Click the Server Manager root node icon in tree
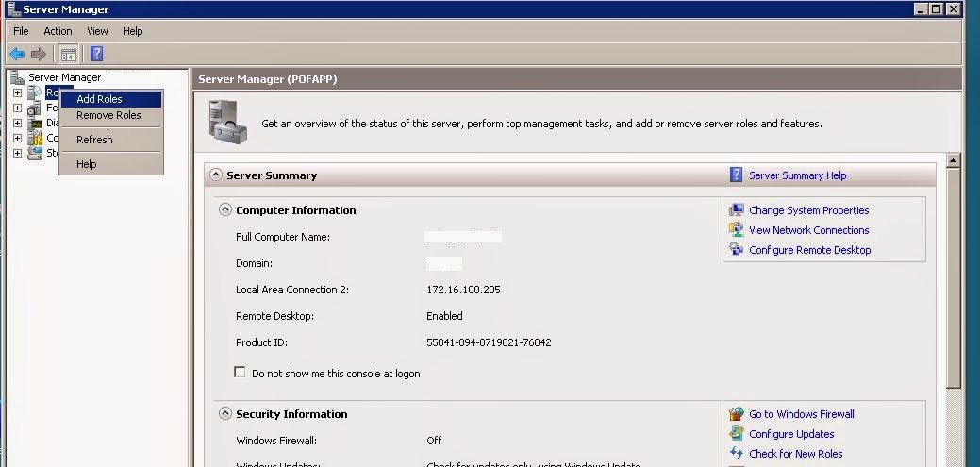 18,77
